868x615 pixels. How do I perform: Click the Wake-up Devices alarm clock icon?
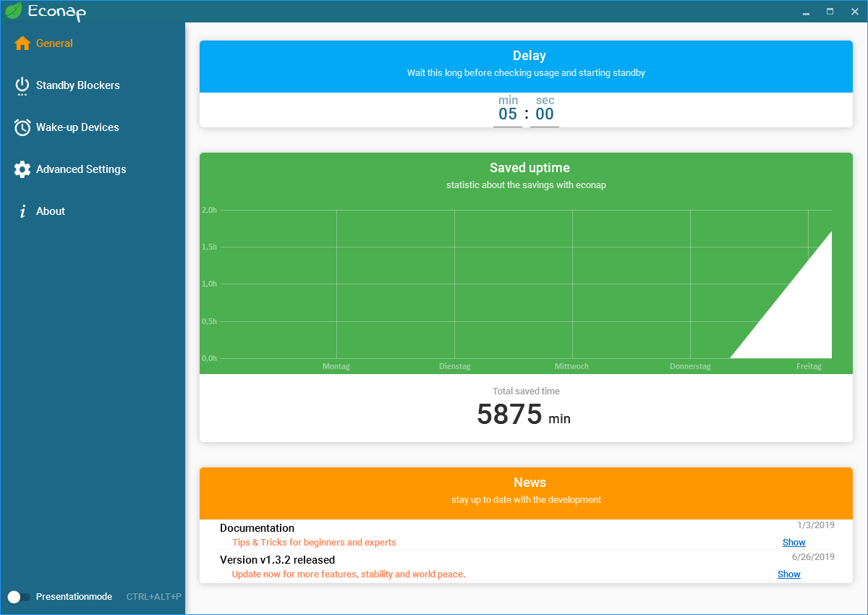click(22, 127)
